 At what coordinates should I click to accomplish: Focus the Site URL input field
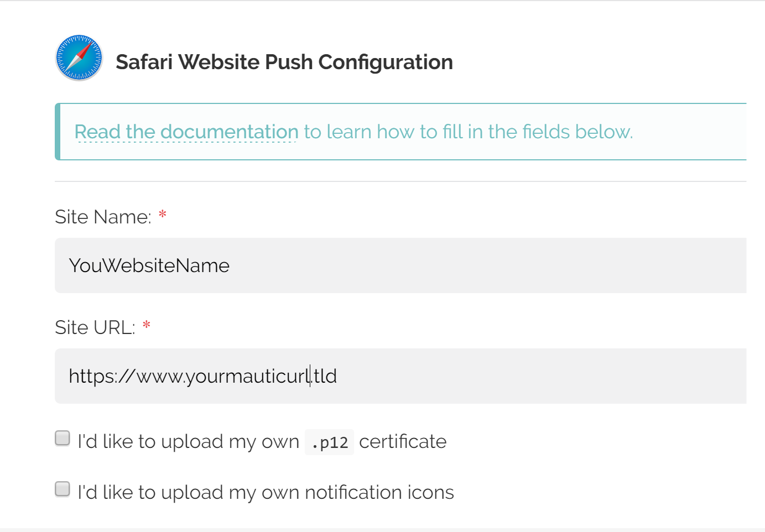(x=400, y=376)
